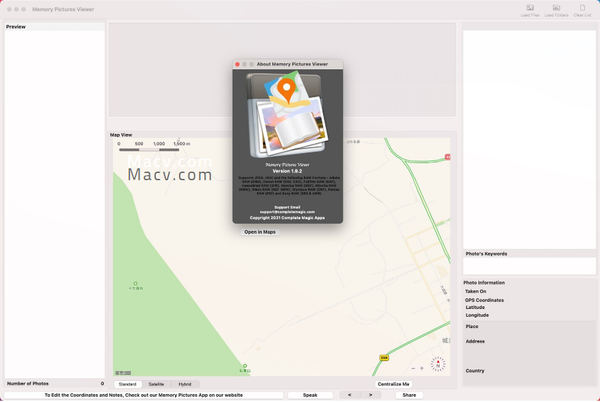Click the Country label
The height and width of the screenshot is (402, 600).
[x=475, y=371]
